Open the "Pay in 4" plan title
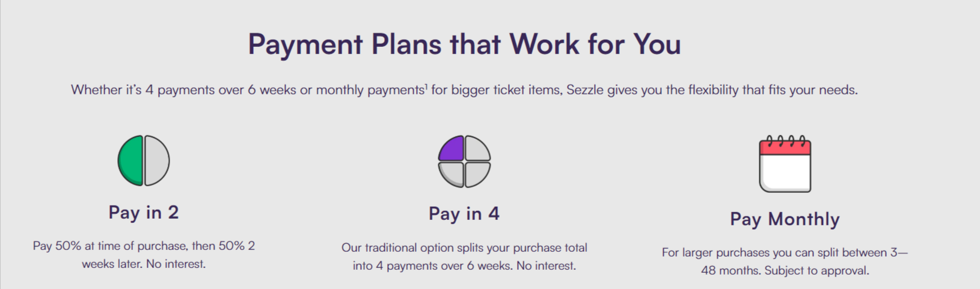This screenshot has height=289, width=980. click(x=464, y=213)
